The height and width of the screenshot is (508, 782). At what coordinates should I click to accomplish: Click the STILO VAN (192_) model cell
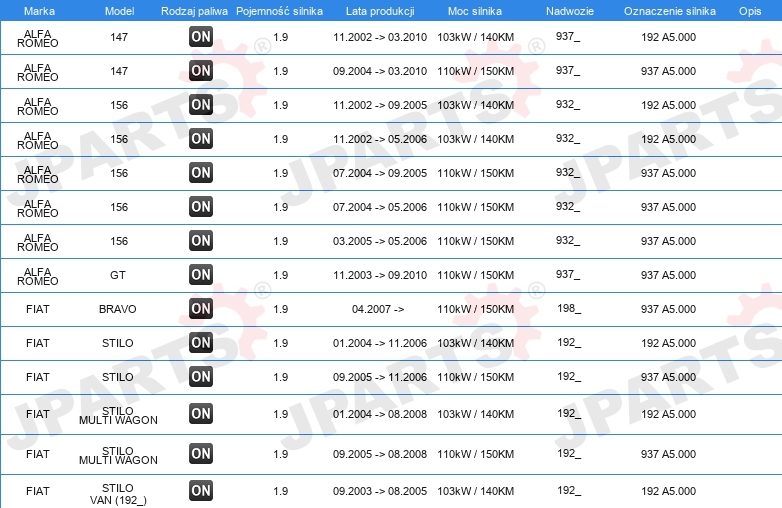(118, 494)
